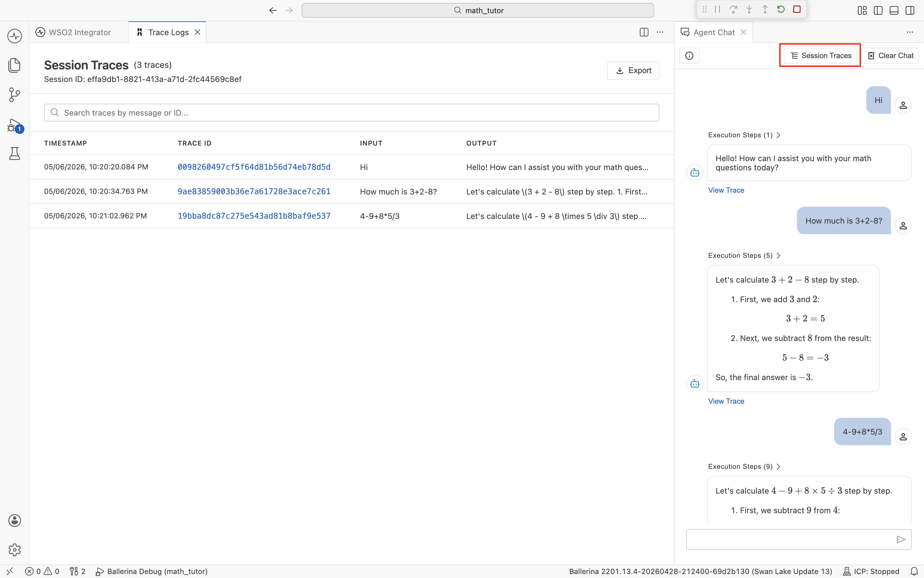Toggle the primary side bar
Screen dimensions: 924x578
point(878,10)
